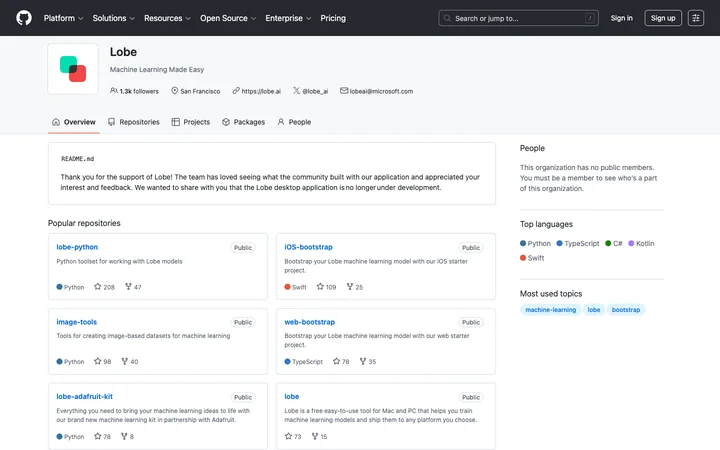Click the Sign in link

pyautogui.click(x=621, y=18)
